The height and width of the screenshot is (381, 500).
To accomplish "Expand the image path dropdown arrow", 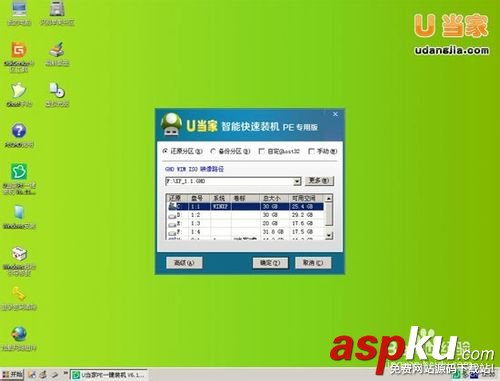I will [297, 181].
